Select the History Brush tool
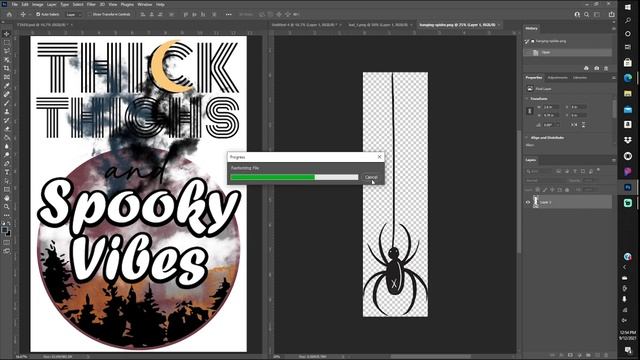The height and width of the screenshot is (360, 640). coord(7,120)
